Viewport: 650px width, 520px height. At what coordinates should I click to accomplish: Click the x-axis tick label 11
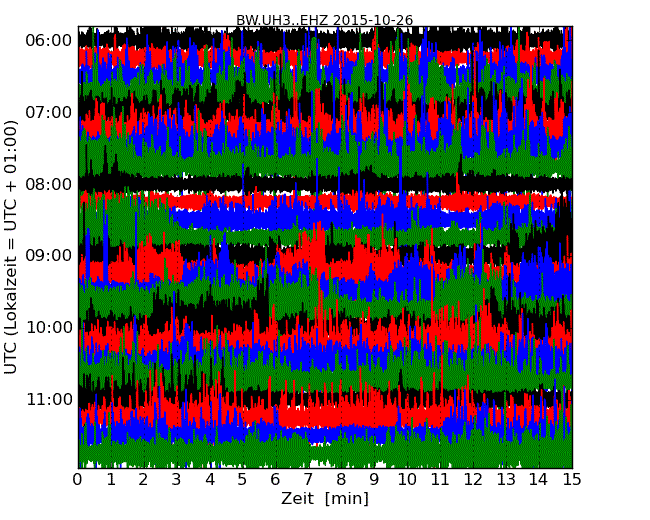pyautogui.click(x=440, y=479)
